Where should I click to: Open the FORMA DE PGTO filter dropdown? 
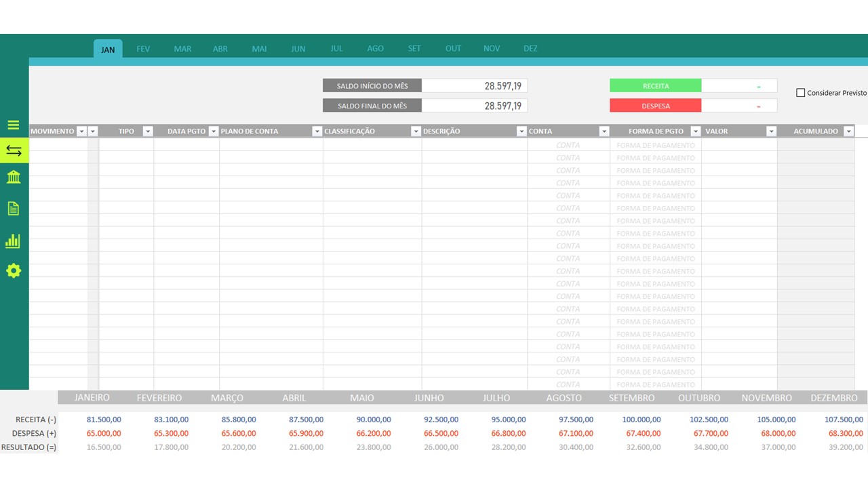coord(696,131)
